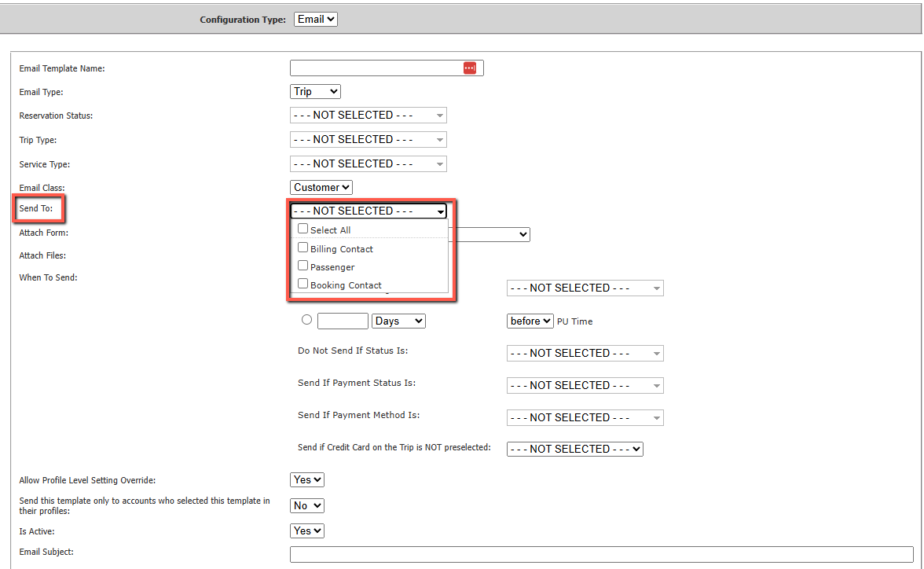924x569 pixels.
Task: Expand Send If Payment Status Is dropdown
Action: pyautogui.click(x=585, y=386)
